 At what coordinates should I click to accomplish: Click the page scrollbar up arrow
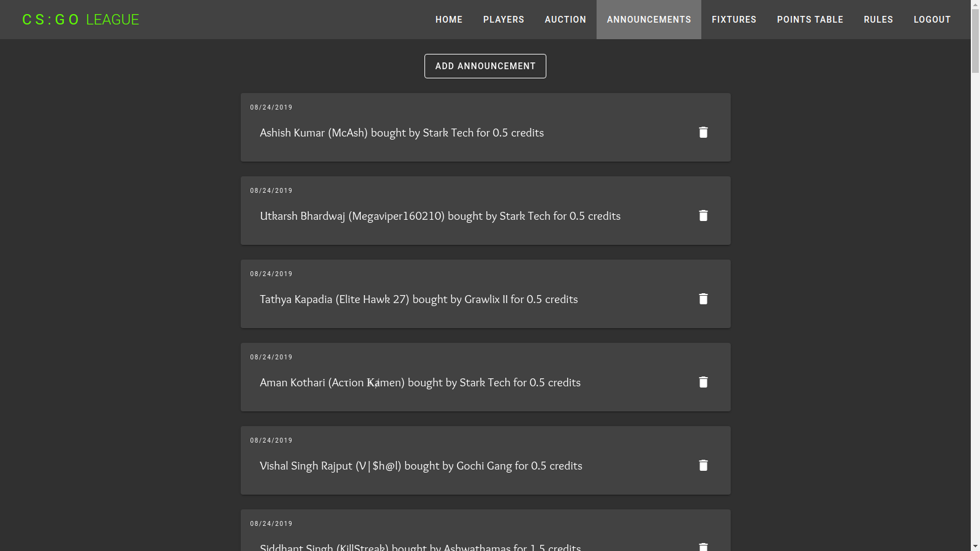click(975, 5)
